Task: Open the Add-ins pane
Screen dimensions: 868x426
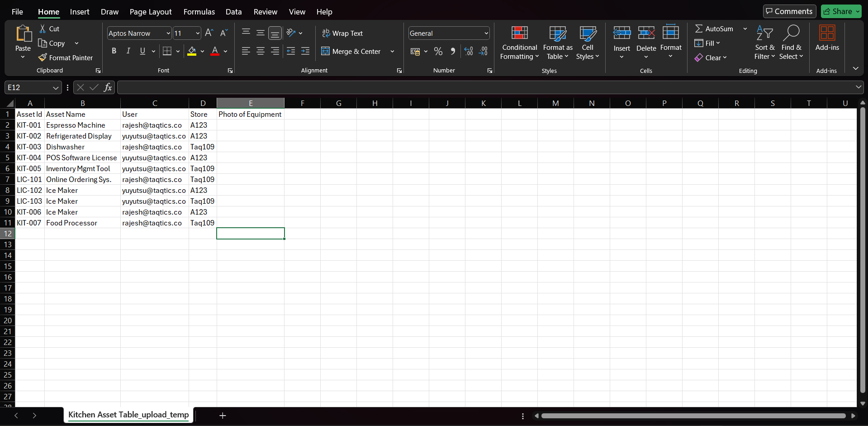Action: [827, 38]
